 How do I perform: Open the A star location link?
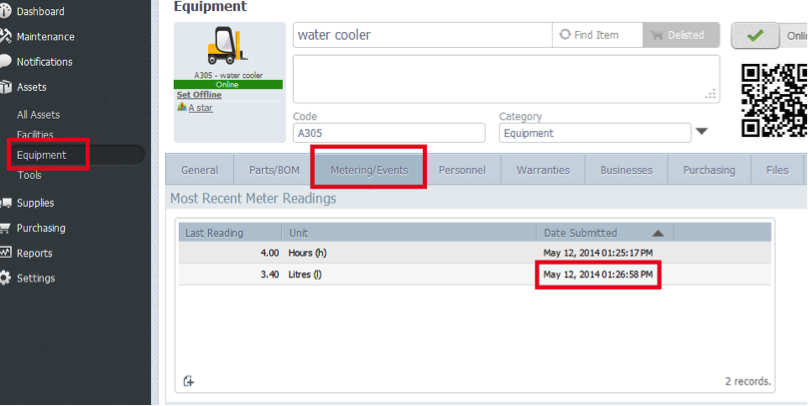pos(200,108)
